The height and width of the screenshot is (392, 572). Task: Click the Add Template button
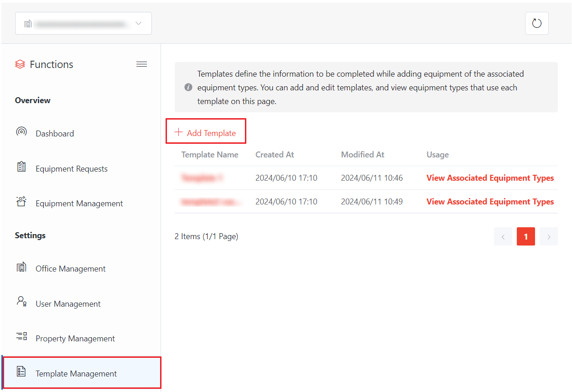click(206, 133)
